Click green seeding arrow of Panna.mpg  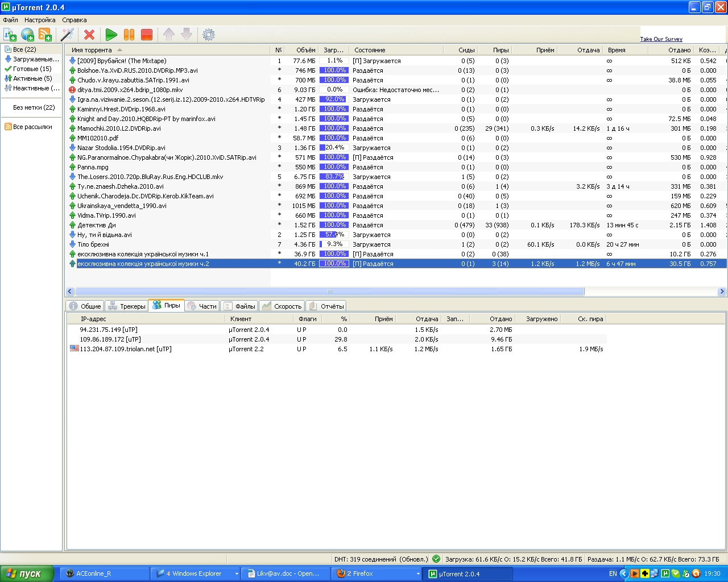click(x=72, y=167)
